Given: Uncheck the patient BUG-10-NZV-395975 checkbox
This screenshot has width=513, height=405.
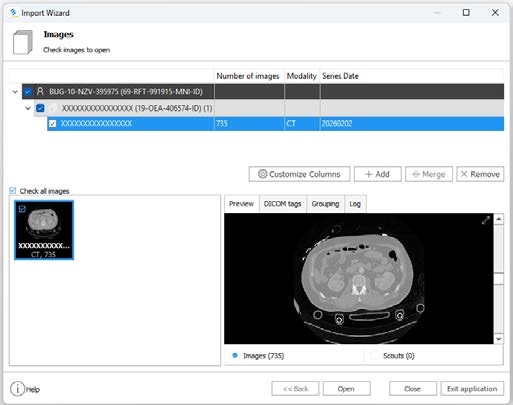Looking at the screenshot, I should pyautogui.click(x=28, y=91).
